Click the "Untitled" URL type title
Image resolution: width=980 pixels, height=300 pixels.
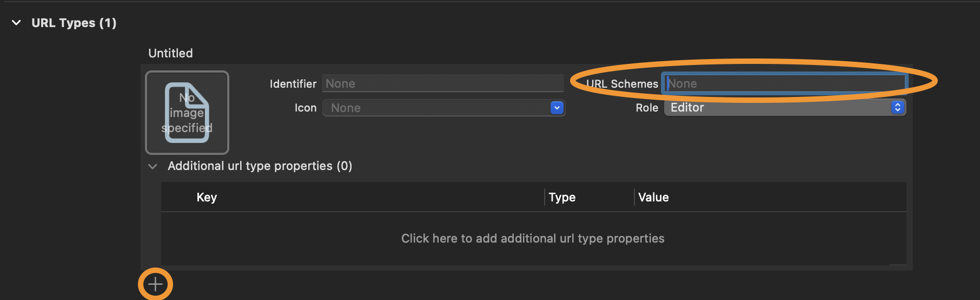tap(170, 53)
